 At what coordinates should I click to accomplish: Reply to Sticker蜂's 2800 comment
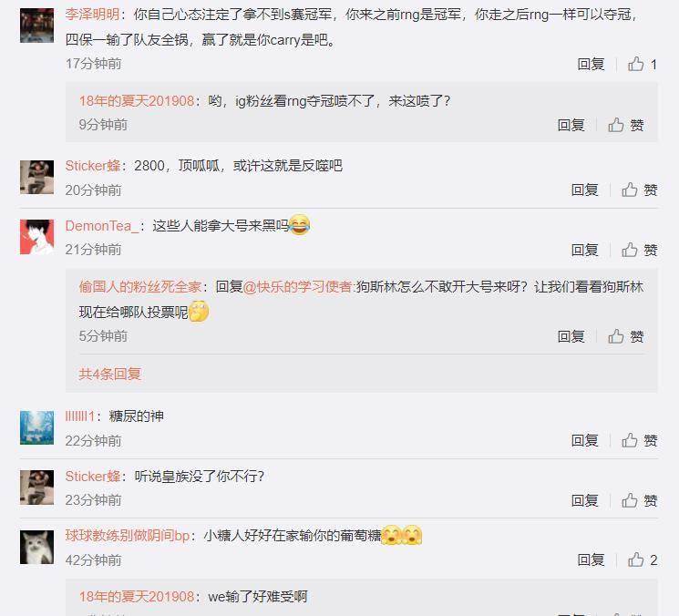(584, 190)
